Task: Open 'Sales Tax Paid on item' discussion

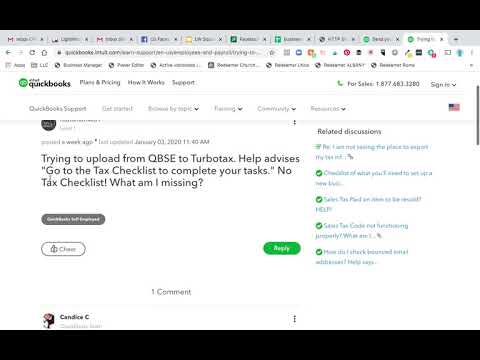Action: [368, 204]
